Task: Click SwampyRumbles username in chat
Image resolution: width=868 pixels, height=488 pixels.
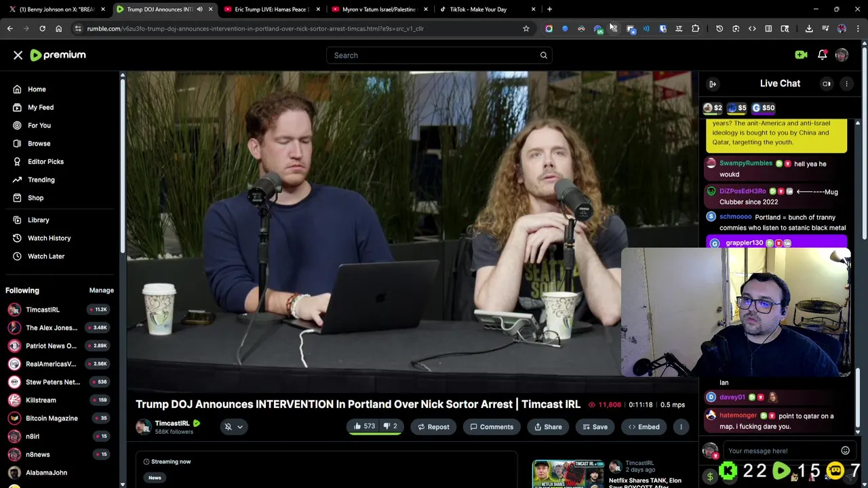Action: click(x=746, y=163)
